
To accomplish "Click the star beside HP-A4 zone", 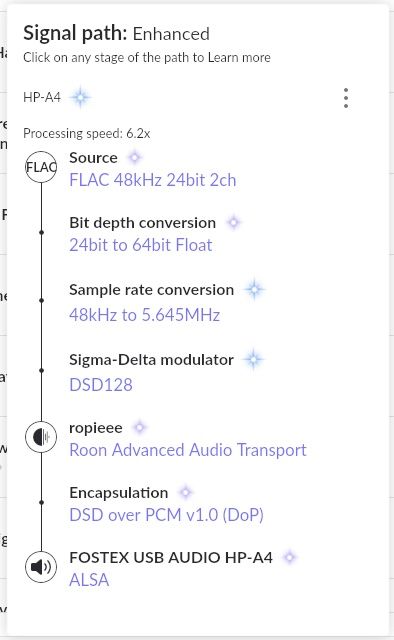I will click(x=80, y=97).
